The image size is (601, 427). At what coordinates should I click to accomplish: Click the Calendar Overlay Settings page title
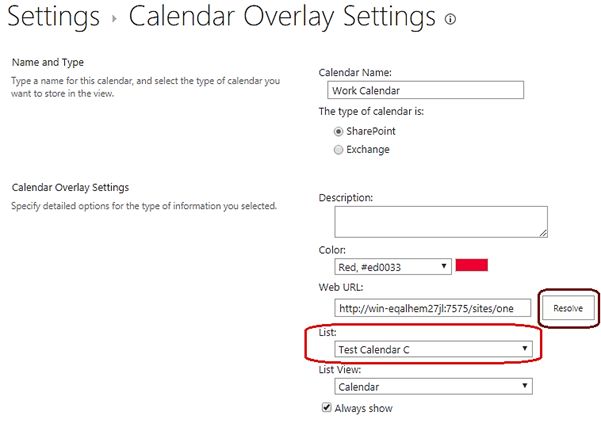[282, 16]
